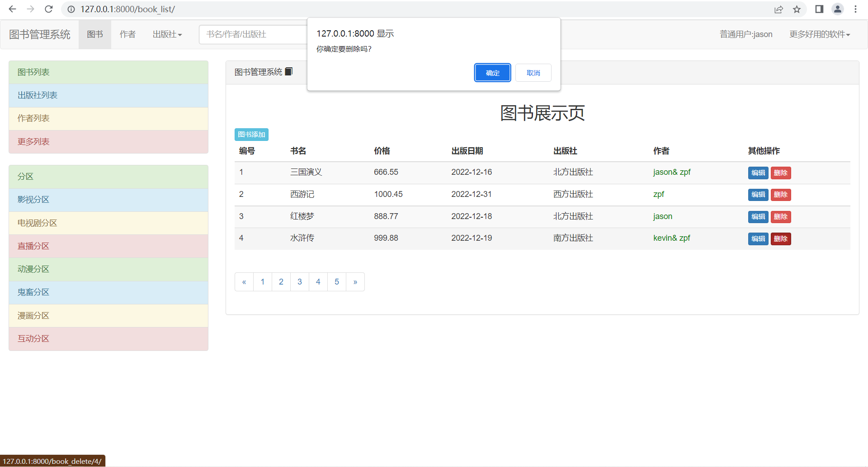Screen dimensions: 868x467
Task: Select the 动漫分区 sidebar item
Action: (108, 269)
